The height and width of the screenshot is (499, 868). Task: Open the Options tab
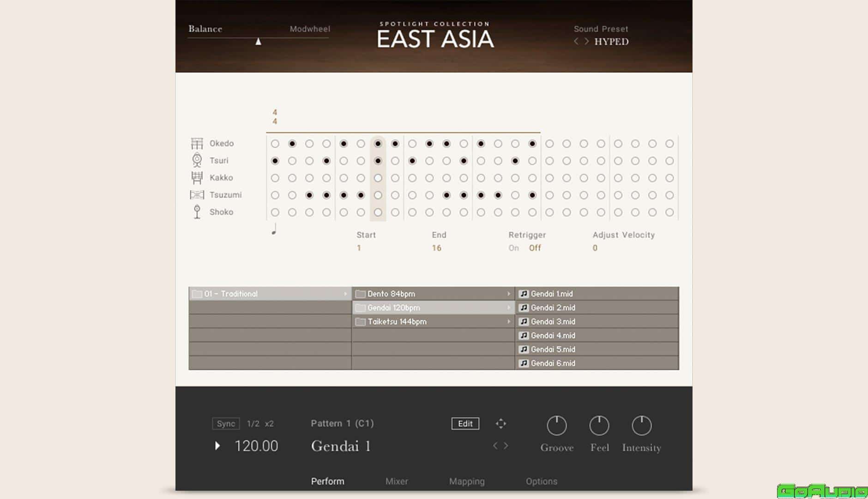tap(541, 481)
